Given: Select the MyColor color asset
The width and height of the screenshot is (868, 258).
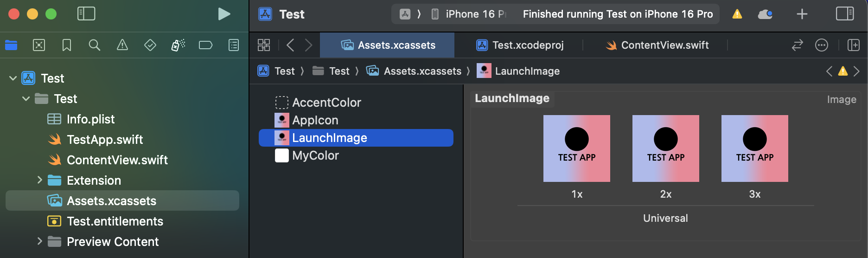Looking at the screenshot, I should pyautogui.click(x=315, y=155).
